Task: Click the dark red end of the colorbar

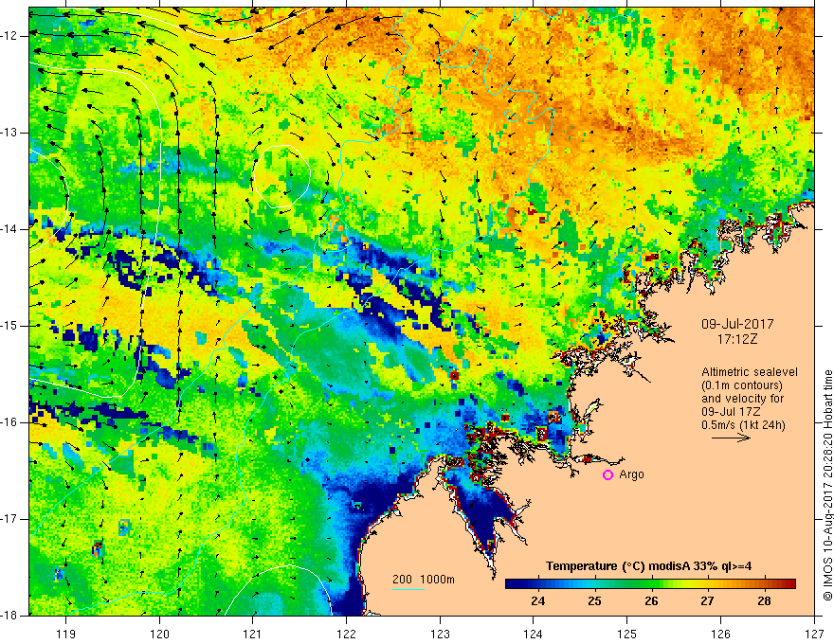Action: tap(791, 584)
